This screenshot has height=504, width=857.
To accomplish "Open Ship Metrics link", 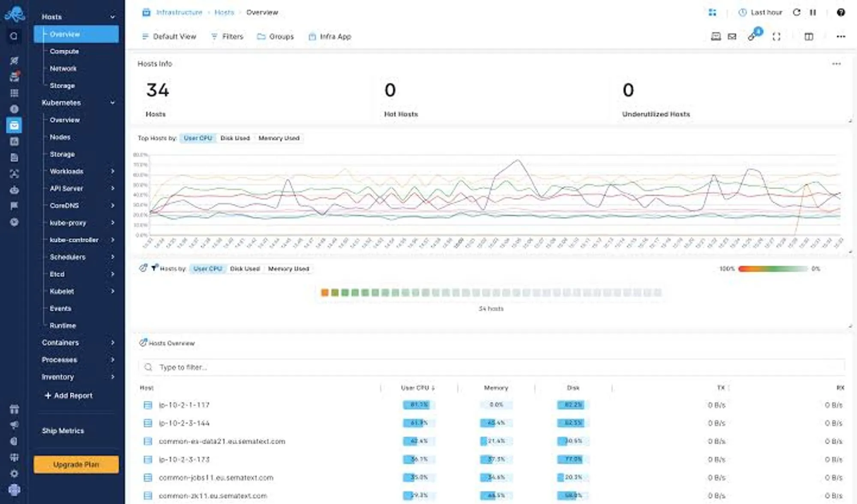I will click(63, 431).
